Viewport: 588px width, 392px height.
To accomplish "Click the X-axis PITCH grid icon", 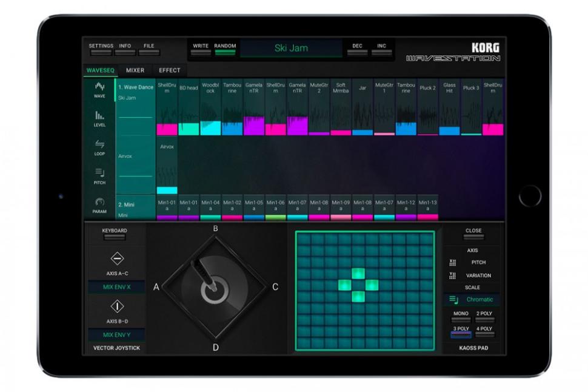I will coord(453,263).
